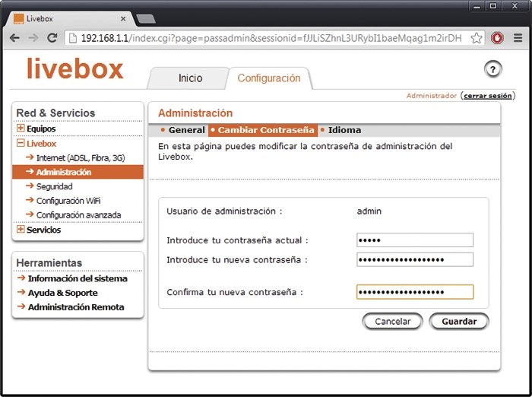Click the Cancelar button

pos(393,321)
